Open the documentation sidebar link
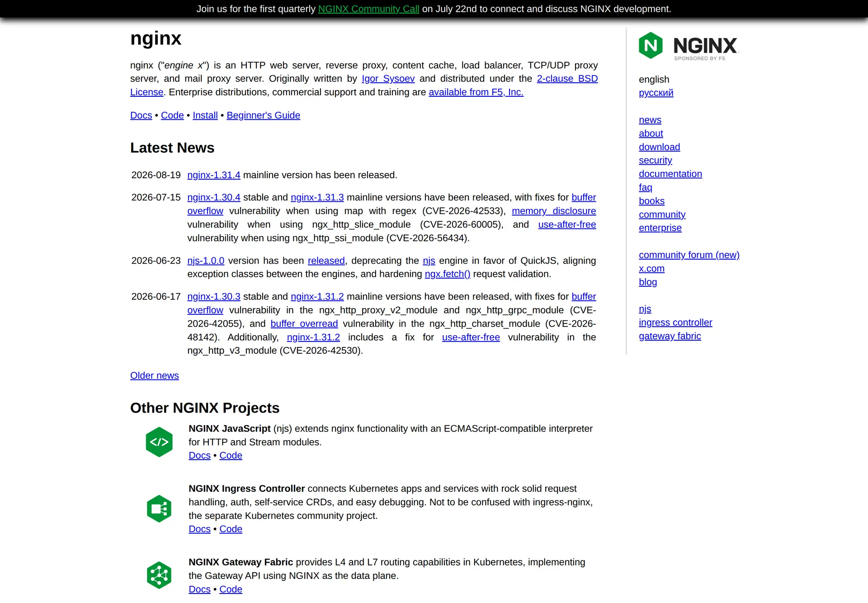 point(670,174)
